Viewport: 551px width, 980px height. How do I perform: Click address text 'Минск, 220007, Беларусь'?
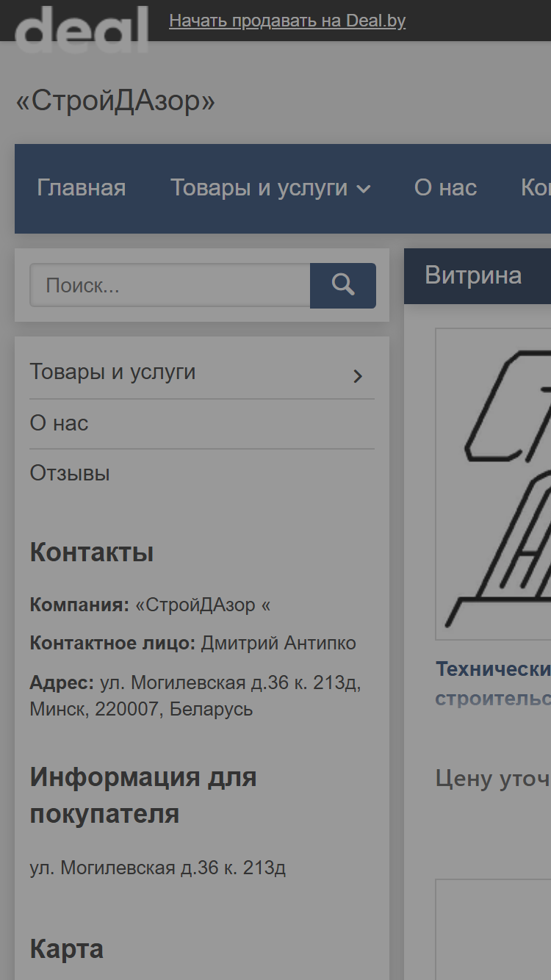point(141,710)
